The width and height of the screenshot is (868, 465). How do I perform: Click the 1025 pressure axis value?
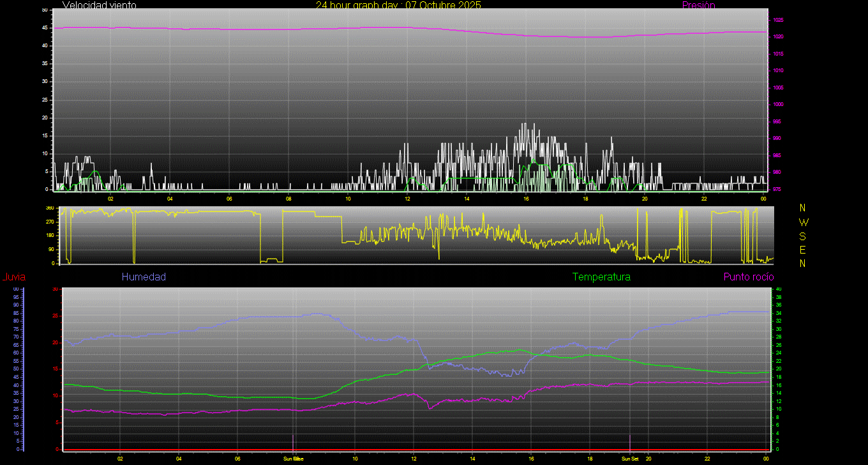779,20
